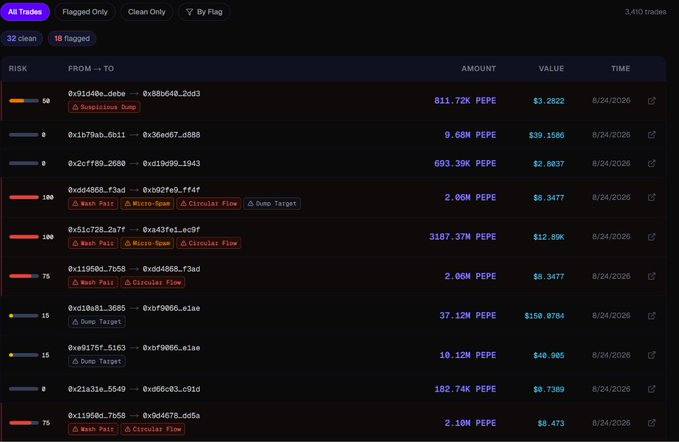679x442 pixels.
Task: Click recipient address 0xb92fe9…ff4f
Action: pyautogui.click(x=171, y=190)
